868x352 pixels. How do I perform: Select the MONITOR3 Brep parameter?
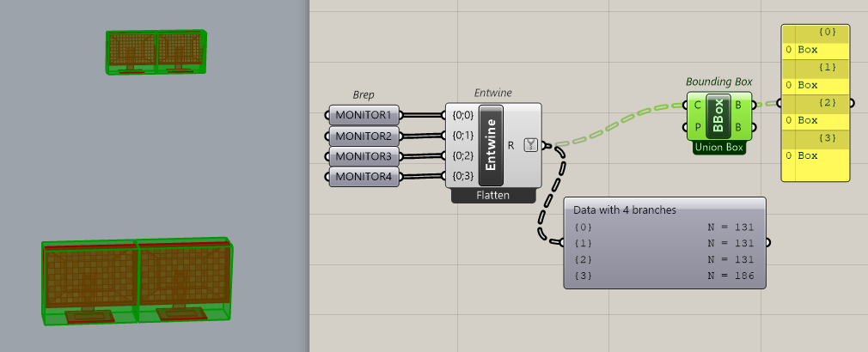pyautogui.click(x=364, y=156)
